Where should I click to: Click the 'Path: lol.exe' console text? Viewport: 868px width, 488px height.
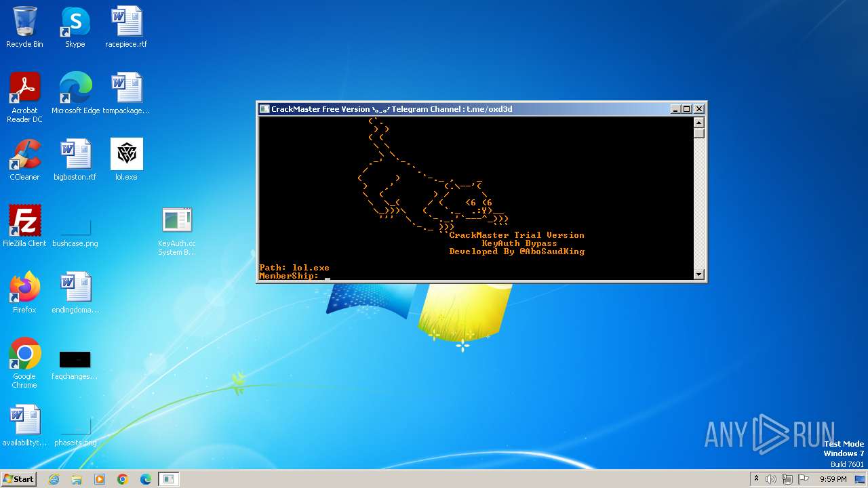[294, 268]
